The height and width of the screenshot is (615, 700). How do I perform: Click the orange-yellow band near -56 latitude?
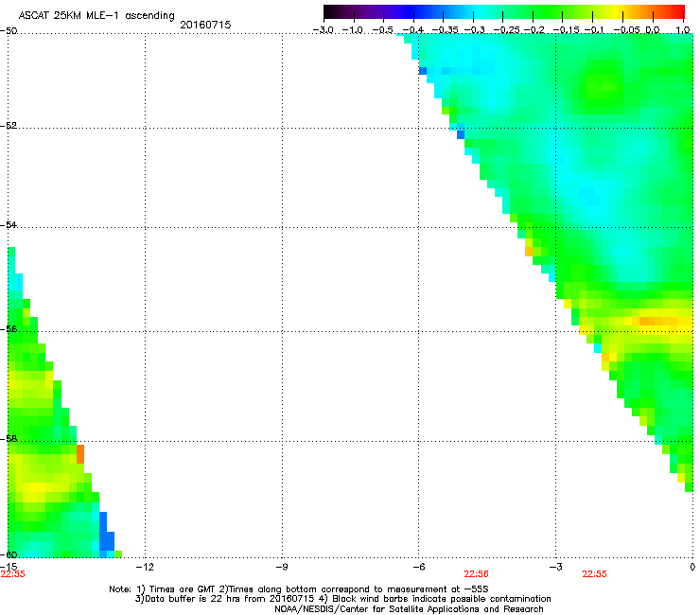coord(660,321)
